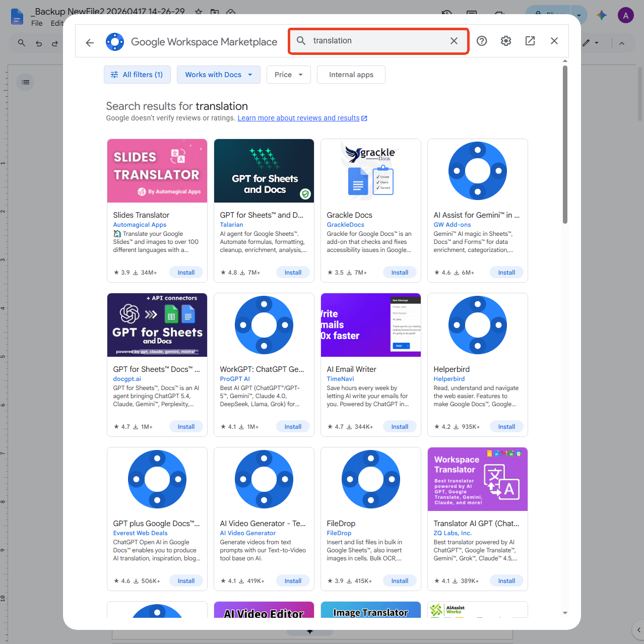
Task: Click the Automagical Apps developer link
Action: coord(140,225)
